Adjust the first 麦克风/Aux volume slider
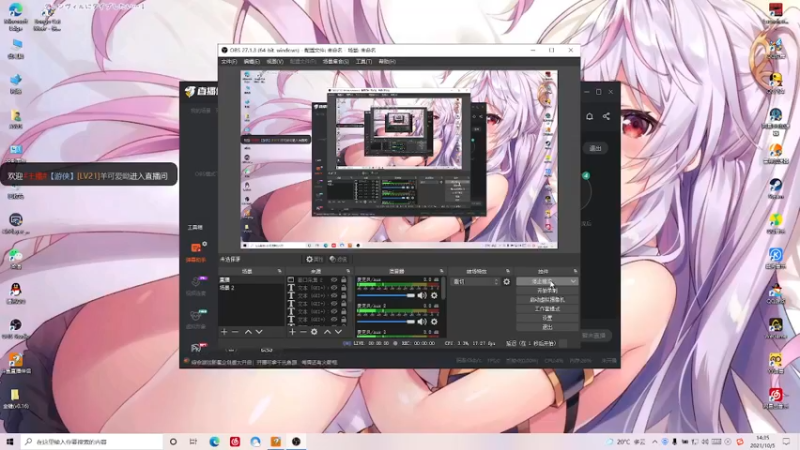 (386, 295)
